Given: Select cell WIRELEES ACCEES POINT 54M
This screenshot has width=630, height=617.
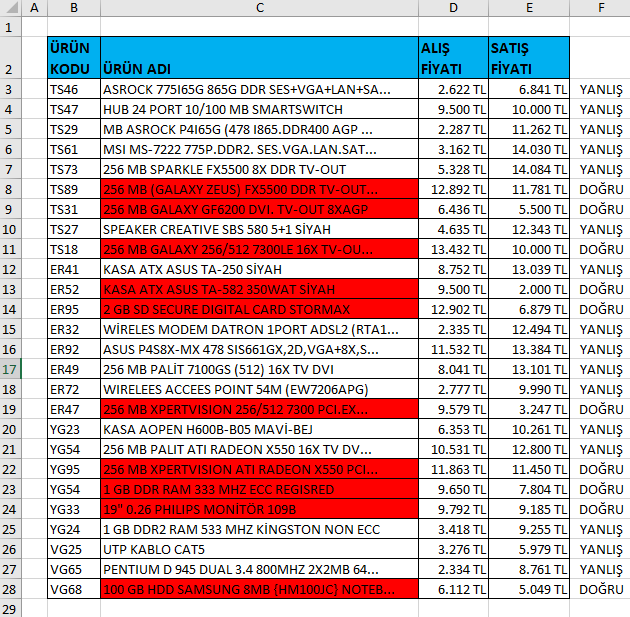Looking at the screenshot, I should pos(260,389).
